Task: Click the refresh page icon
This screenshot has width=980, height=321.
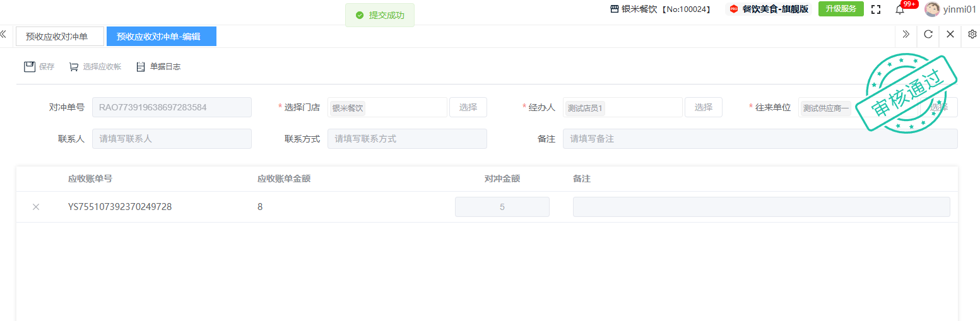Action: pos(928,35)
